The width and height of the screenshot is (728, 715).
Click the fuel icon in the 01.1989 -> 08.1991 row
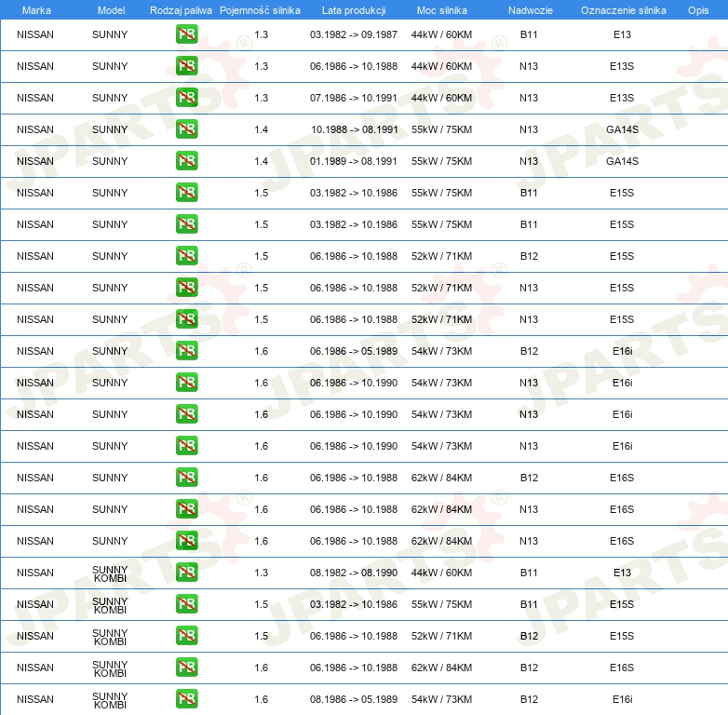click(x=186, y=161)
